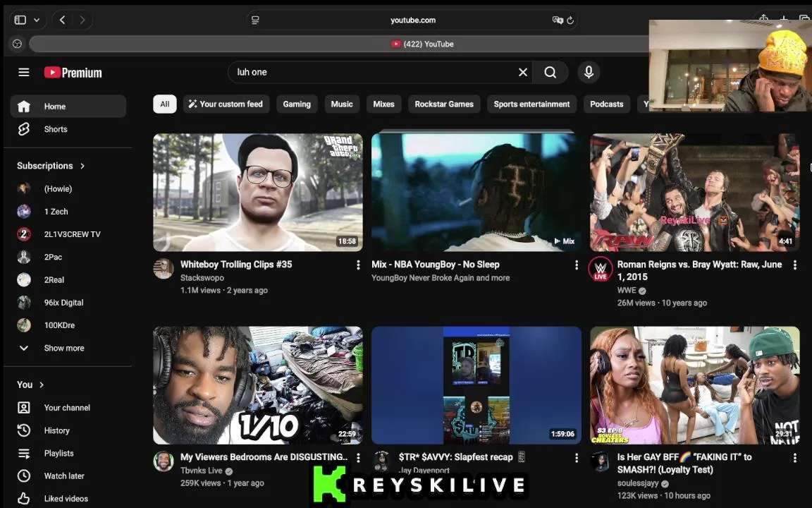Open more options for Whiteboy Trolling Clips

click(358, 265)
